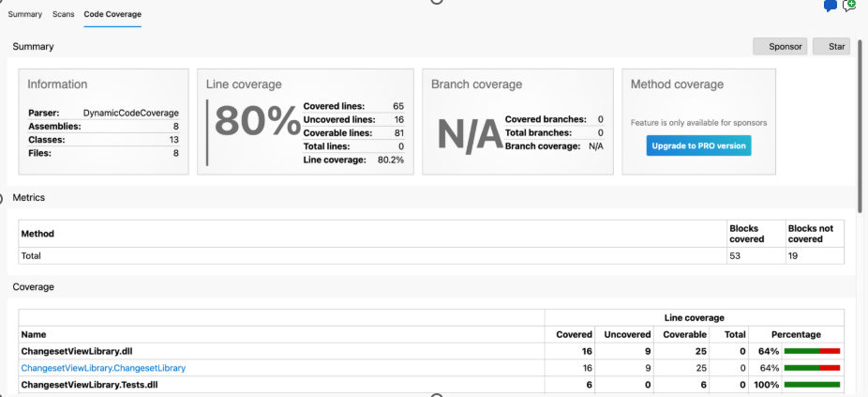Open the Scans tab
Image resolution: width=868 pixels, height=397 pixels.
[64, 15]
